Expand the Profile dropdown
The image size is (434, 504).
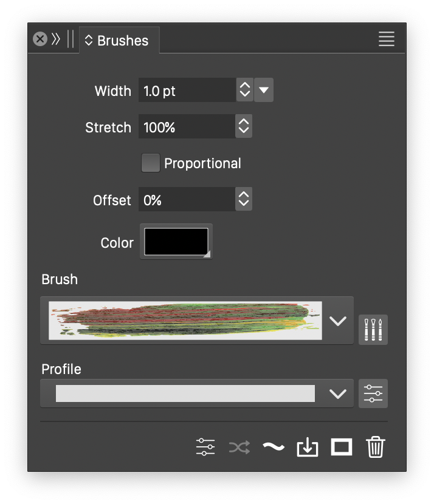337,393
